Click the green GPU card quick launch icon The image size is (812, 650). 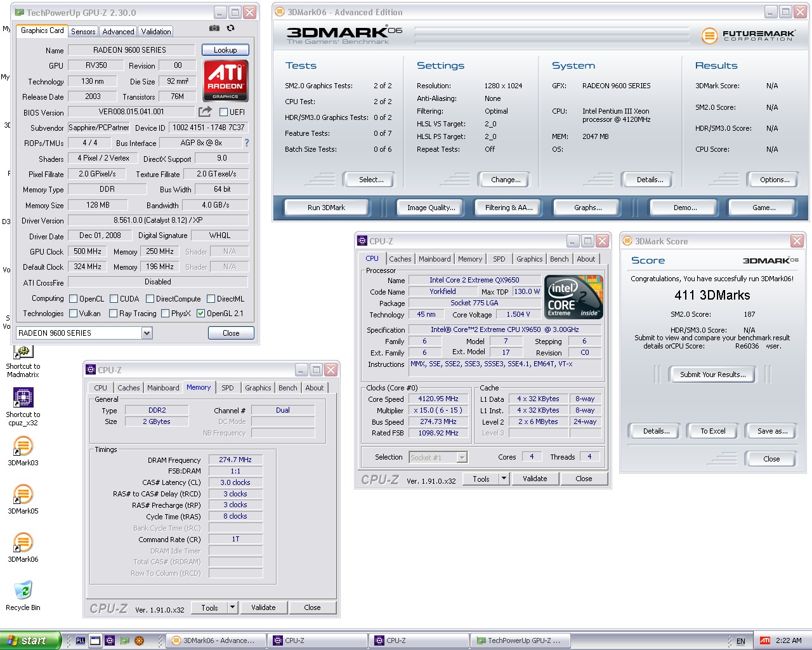(x=124, y=640)
